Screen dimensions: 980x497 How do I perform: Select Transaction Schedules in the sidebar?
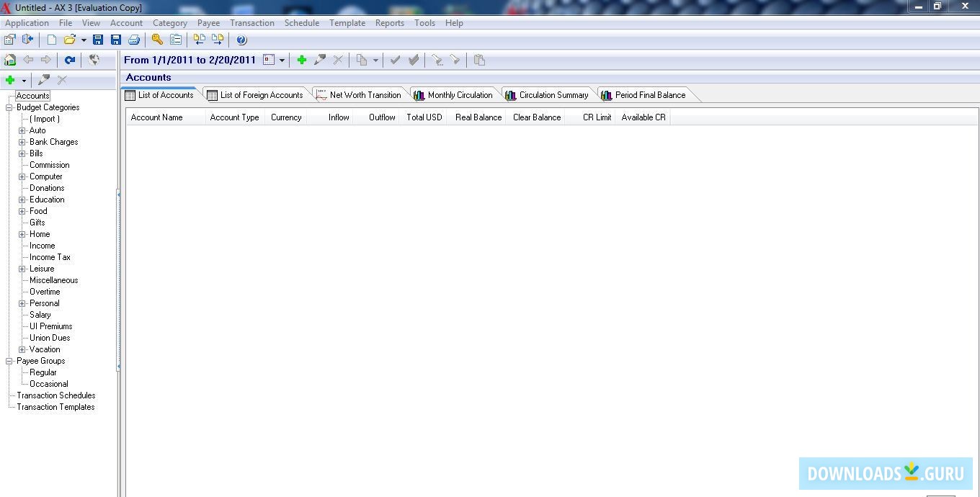[x=55, y=395]
